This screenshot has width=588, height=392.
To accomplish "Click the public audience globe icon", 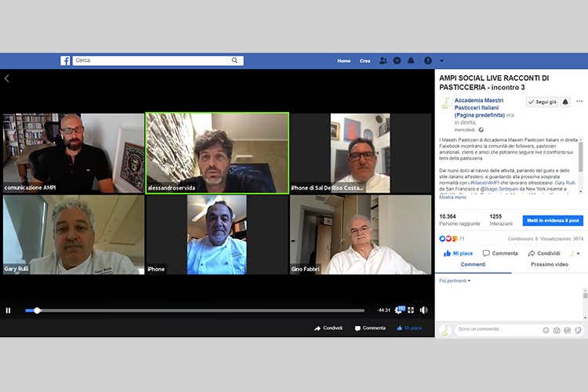I will pos(481,130).
